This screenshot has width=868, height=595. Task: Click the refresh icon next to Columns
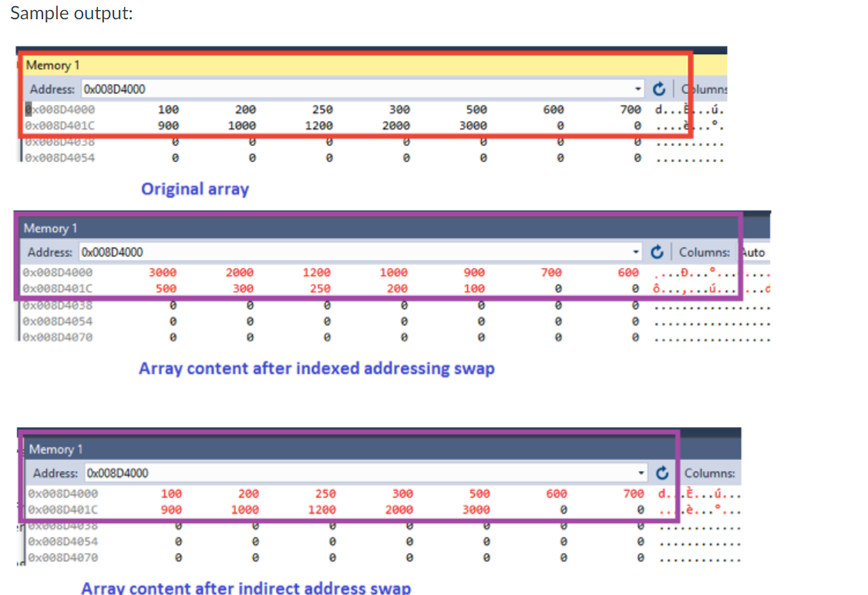pos(659,89)
